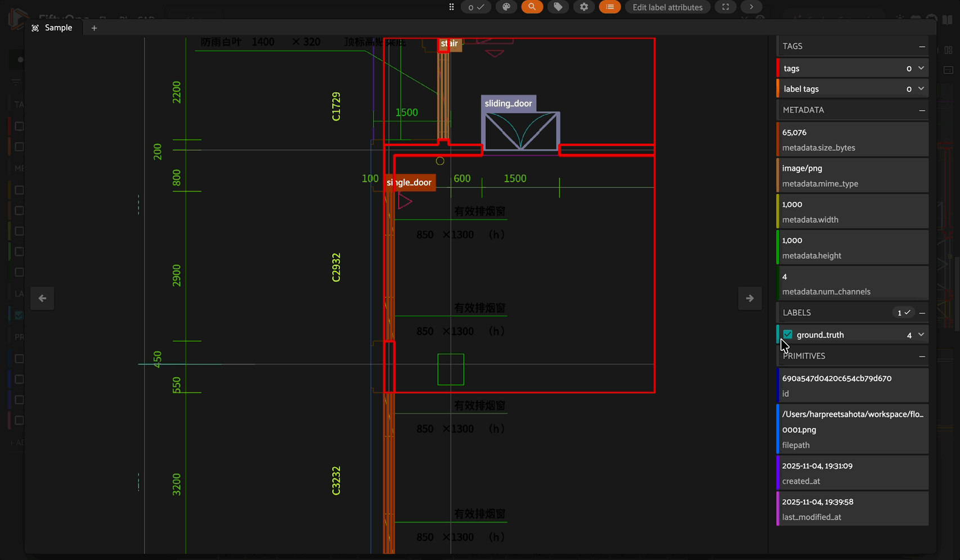This screenshot has height=560, width=960.
Task: Open the color scheme palette icon
Action: coord(506,7)
